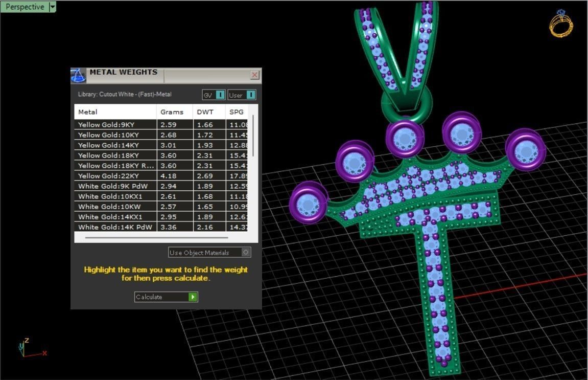Click the 2.59 grams value
Image resolution: width=588 pixels, height=380 pixels.
click(169, 125)
